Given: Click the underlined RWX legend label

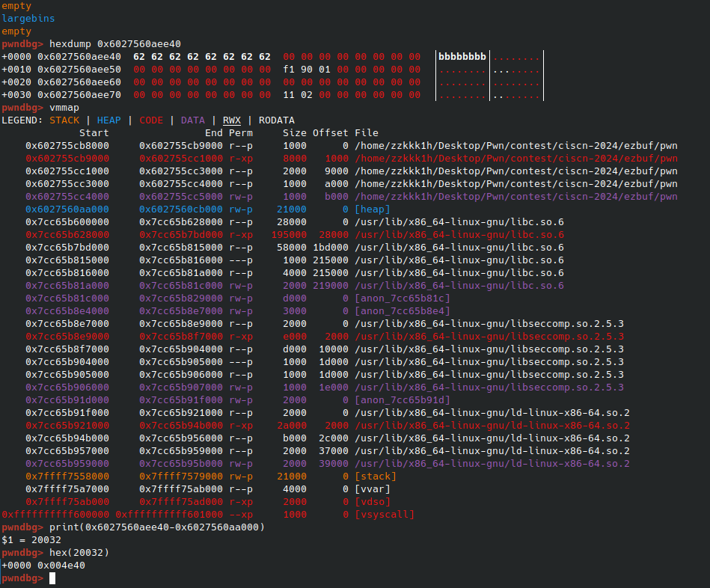Looking at the screenshot, I should pyautogui.click(x=232, y=120).
